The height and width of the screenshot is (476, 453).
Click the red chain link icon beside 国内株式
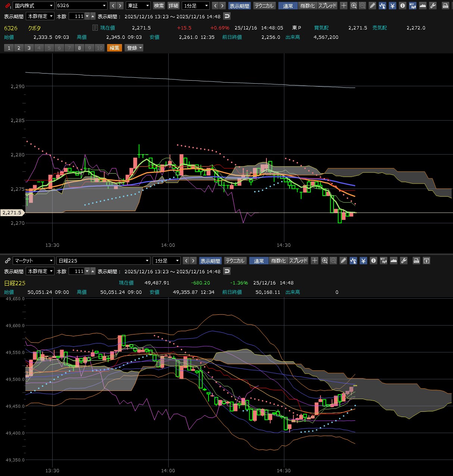(x=7, y=6)
